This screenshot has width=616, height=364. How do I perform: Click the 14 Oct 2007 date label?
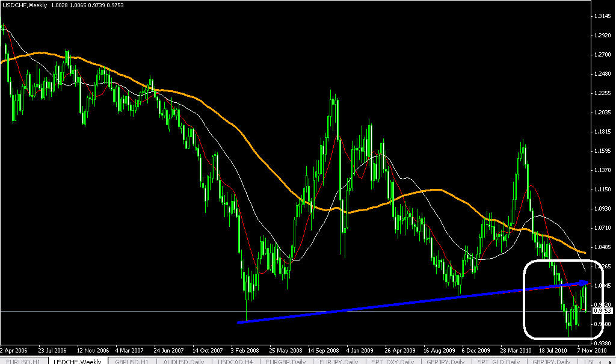tap(208, 350)
